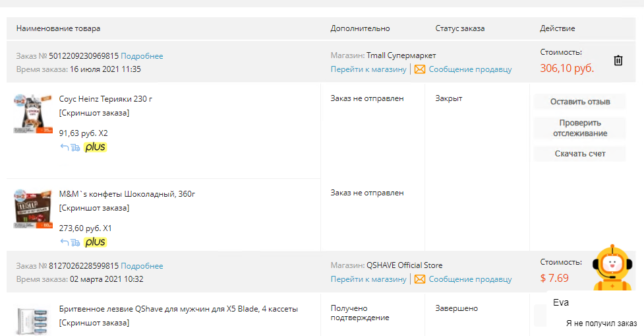Click Действие column header
644x336 pixels.
click(x=558, y=28)
